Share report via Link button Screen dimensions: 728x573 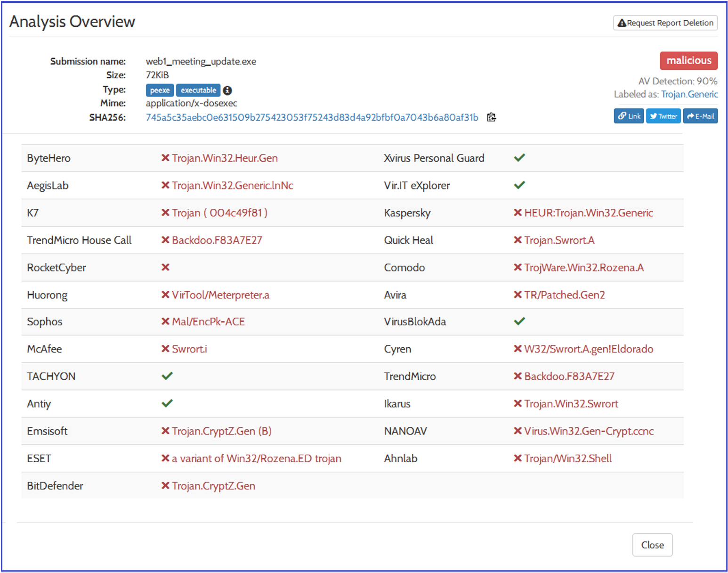629,116
